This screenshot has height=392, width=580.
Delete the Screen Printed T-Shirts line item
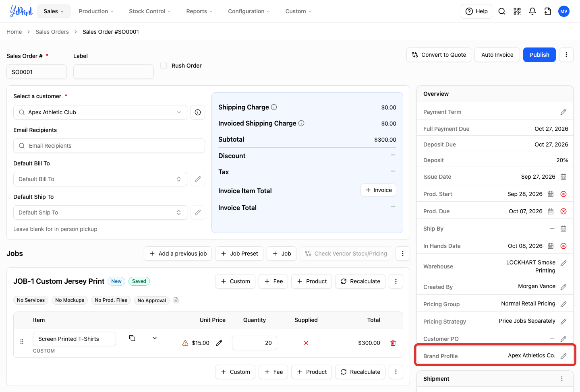click(393, 343)
